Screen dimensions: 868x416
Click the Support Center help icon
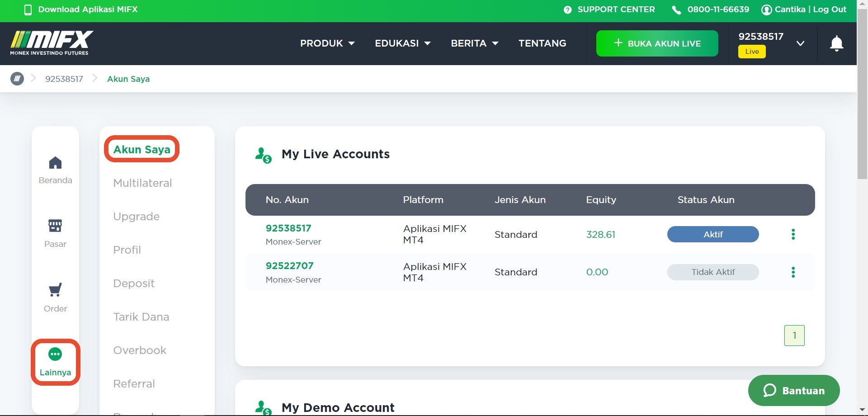(x=567, y=9)
